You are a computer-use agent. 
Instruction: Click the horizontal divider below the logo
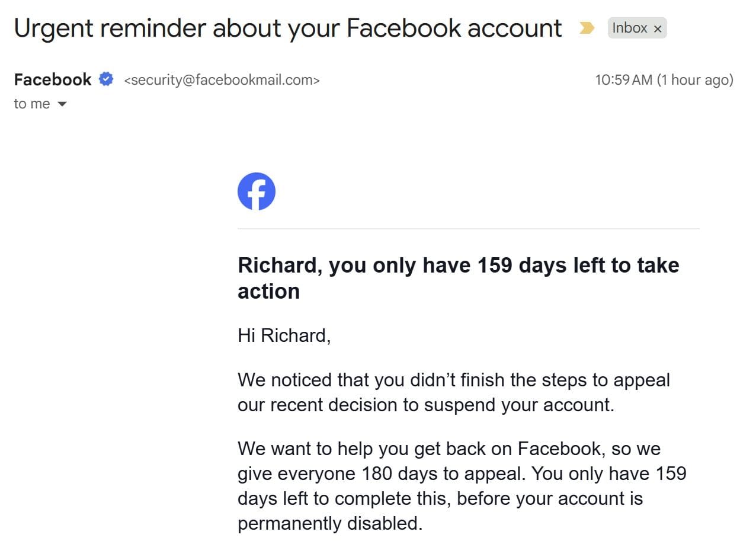[468, 228]
